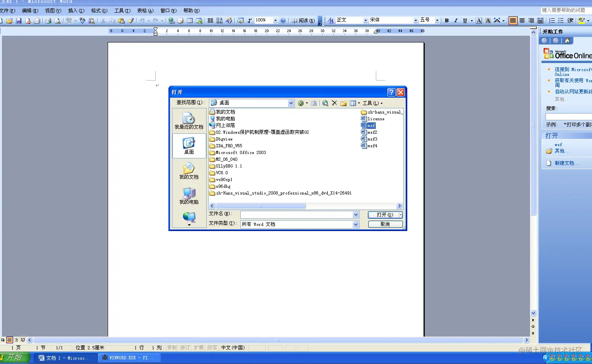Click the Word Help question mark icon

(x=283, y=21)
